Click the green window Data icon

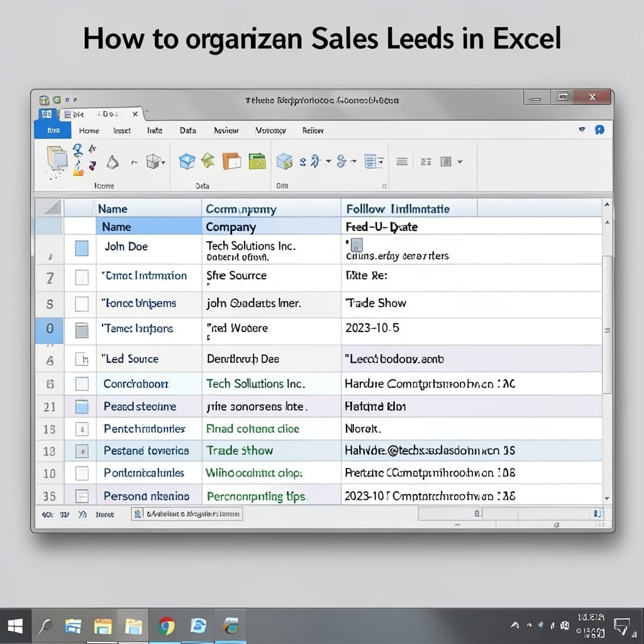(257, 161)
